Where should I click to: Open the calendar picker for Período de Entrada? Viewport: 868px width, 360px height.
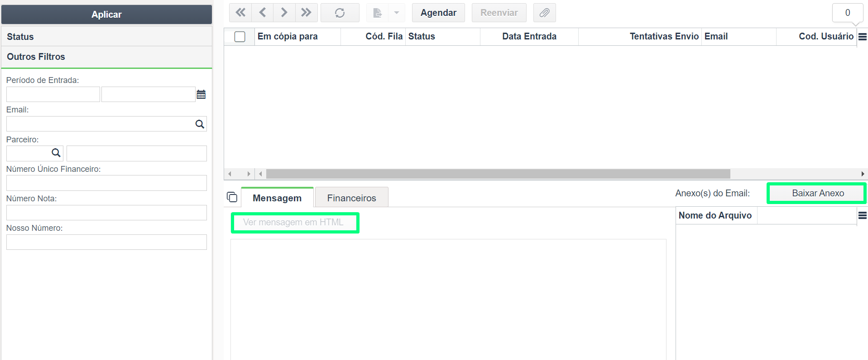(x=201, y=94)
